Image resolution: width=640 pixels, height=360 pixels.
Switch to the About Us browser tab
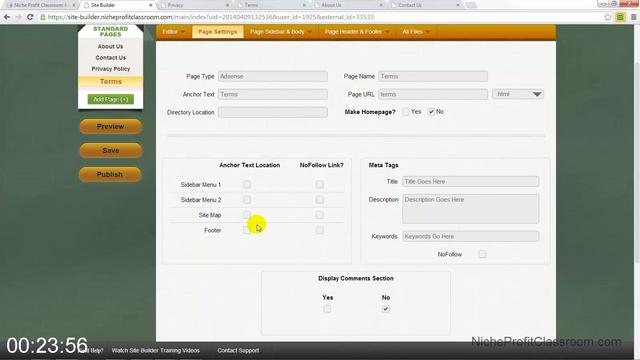click(x=347, y=5)
